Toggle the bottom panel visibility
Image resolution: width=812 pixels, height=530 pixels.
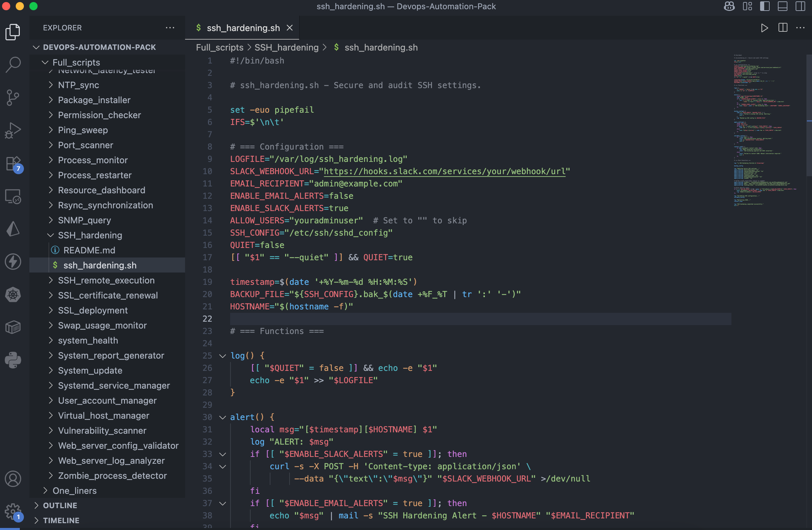tap(782, 6)
